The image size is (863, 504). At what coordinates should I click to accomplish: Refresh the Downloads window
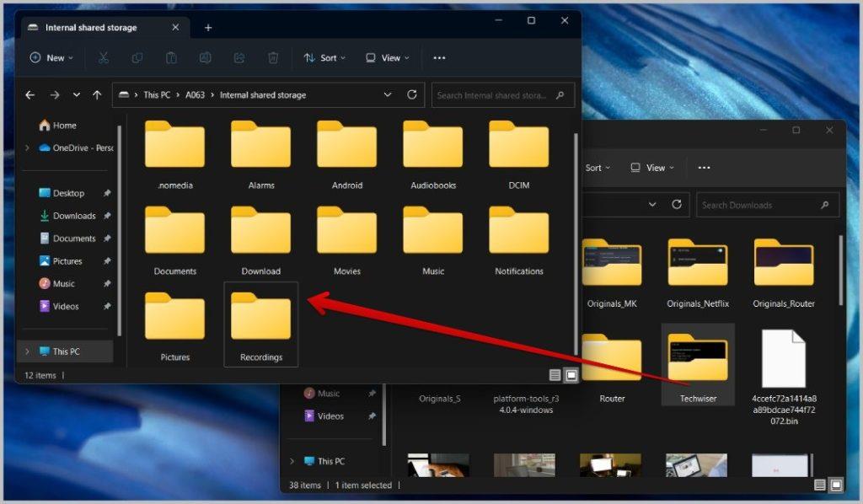tap(677, 205)
